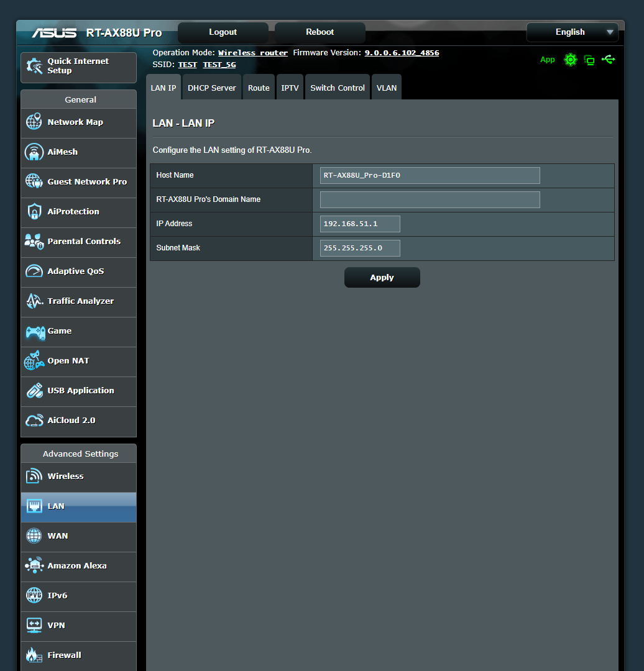Click the Traffic Analyzer icon
This screenshot has width=644, height=671.
[34, 301]
